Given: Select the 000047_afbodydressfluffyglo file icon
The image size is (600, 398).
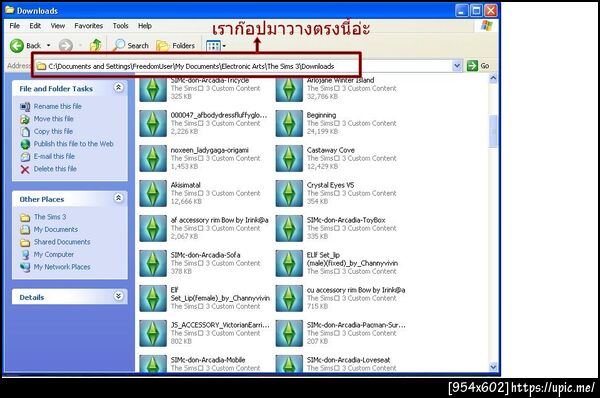Looking at the screenshot, I should click(153, 123).
